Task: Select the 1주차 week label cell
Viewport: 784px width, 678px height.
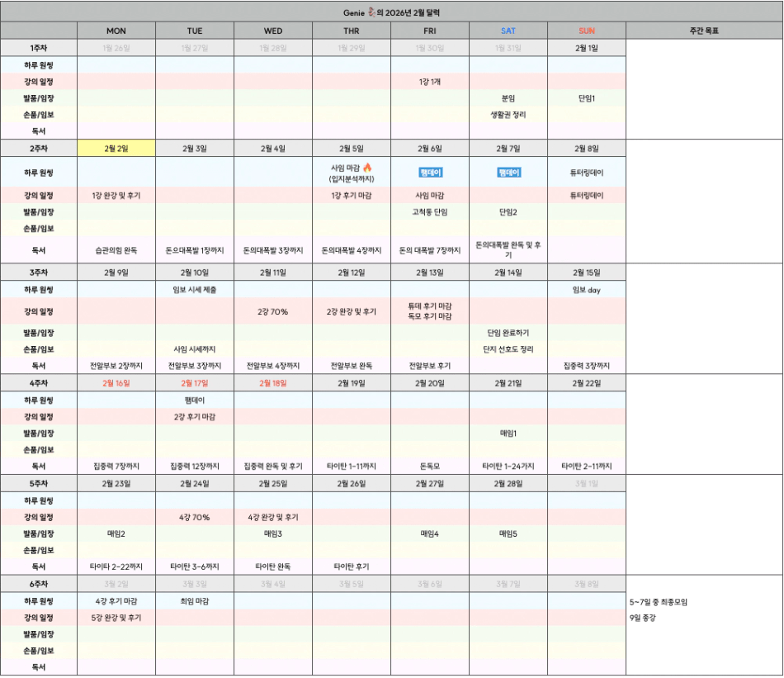Action: 39,48
